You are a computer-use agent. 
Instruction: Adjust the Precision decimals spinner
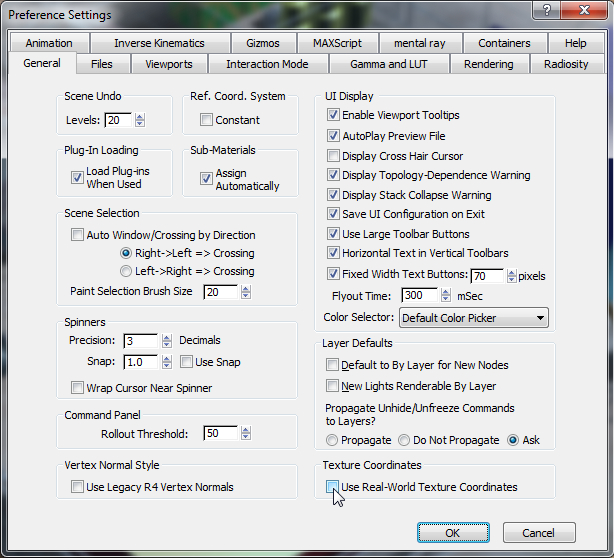(166, 341)
